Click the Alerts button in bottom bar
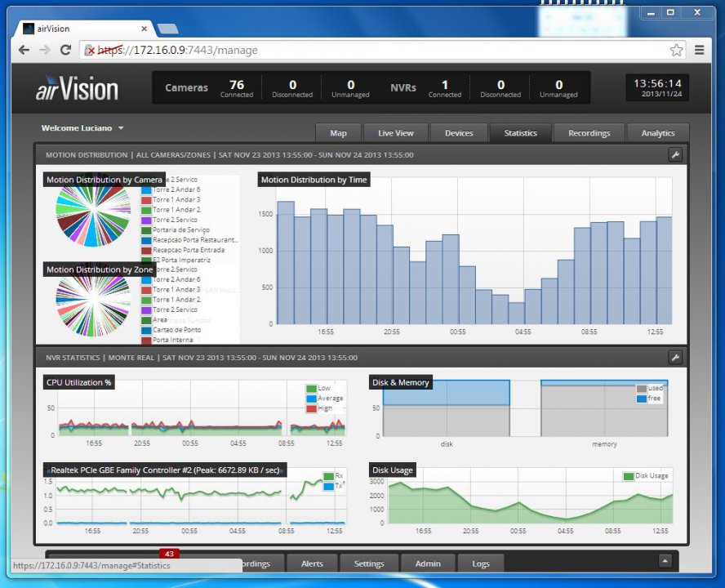This screenshot has height=588, width=725. [312, 563]
